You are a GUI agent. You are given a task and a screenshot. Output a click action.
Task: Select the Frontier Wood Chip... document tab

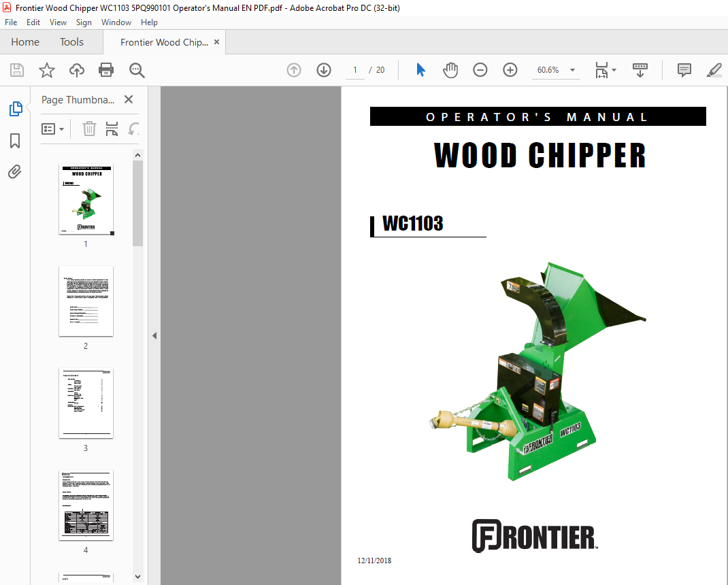coord(164,42)
